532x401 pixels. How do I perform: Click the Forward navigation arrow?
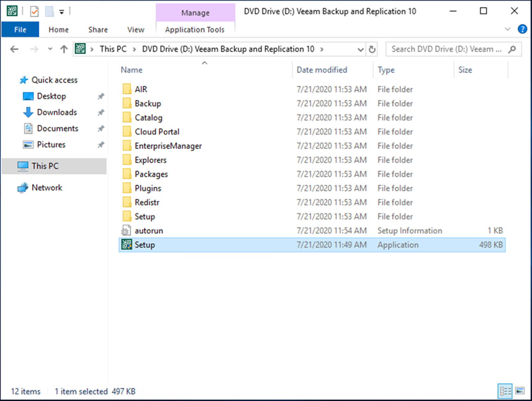click(x=34, y=49)
